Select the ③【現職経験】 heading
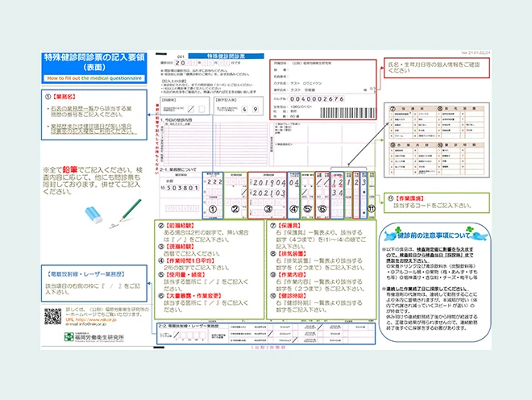 pos(176,247)
